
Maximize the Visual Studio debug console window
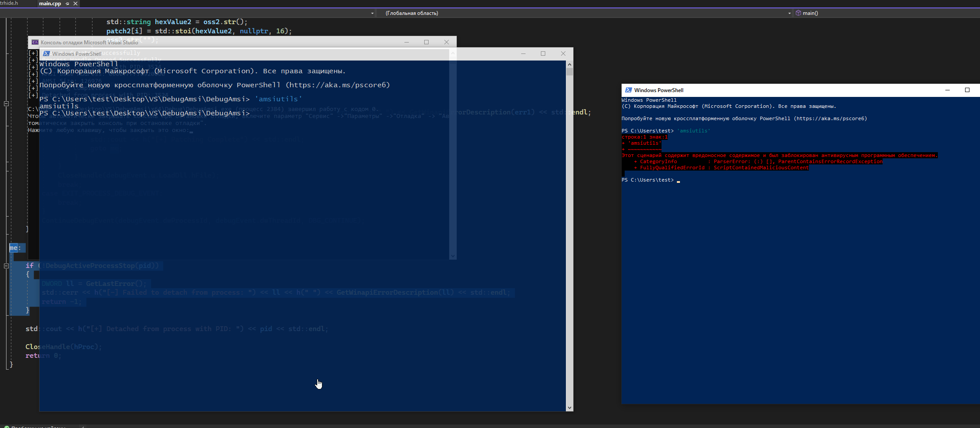click(x=426, y=42)
